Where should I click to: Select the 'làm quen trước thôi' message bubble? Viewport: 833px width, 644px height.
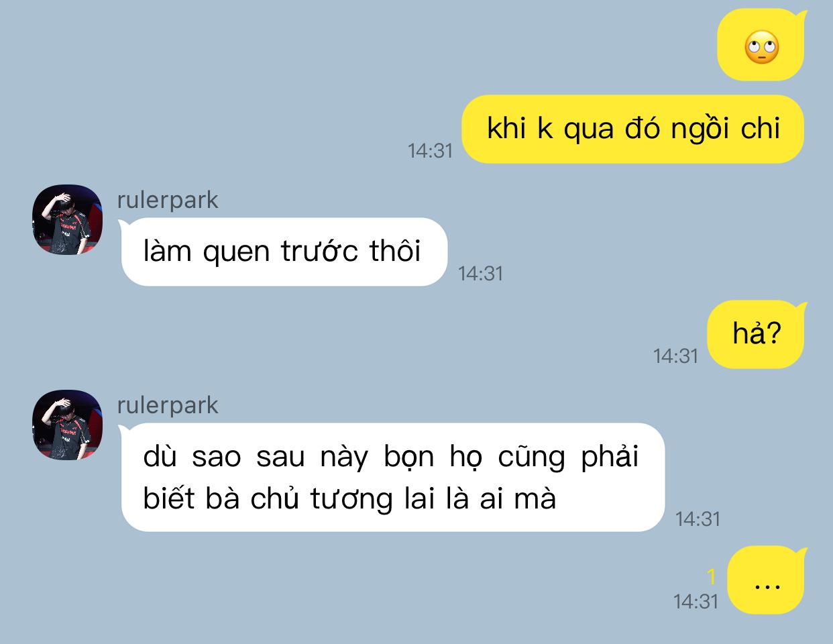tap(283, 252)
